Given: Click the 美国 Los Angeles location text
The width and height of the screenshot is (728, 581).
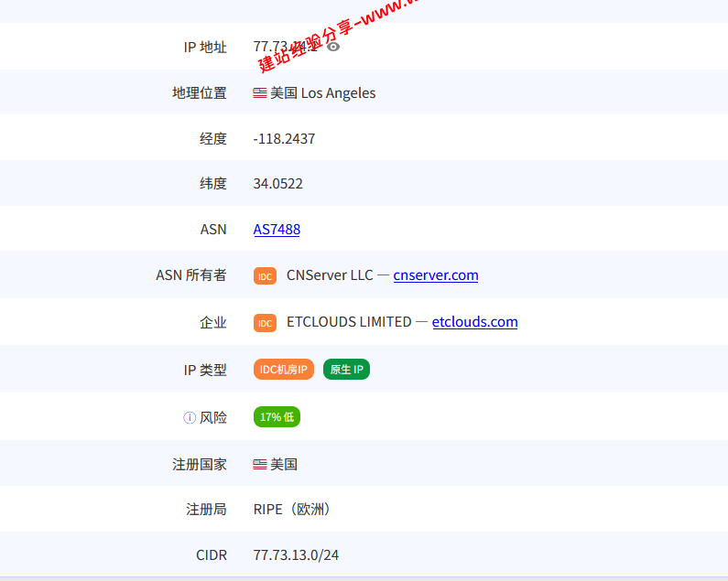Looking at the screenshot, I should pos(322,92).
